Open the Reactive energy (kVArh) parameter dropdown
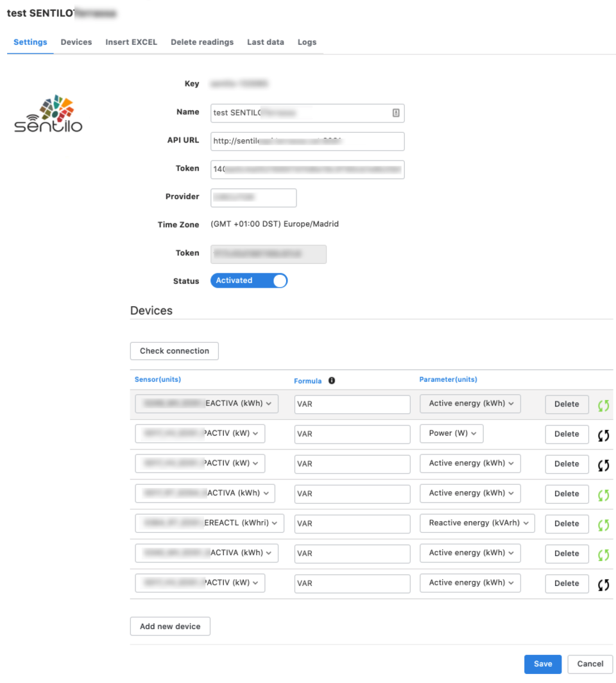The height and width of the screenshot is (683, 616). [477, 523]
